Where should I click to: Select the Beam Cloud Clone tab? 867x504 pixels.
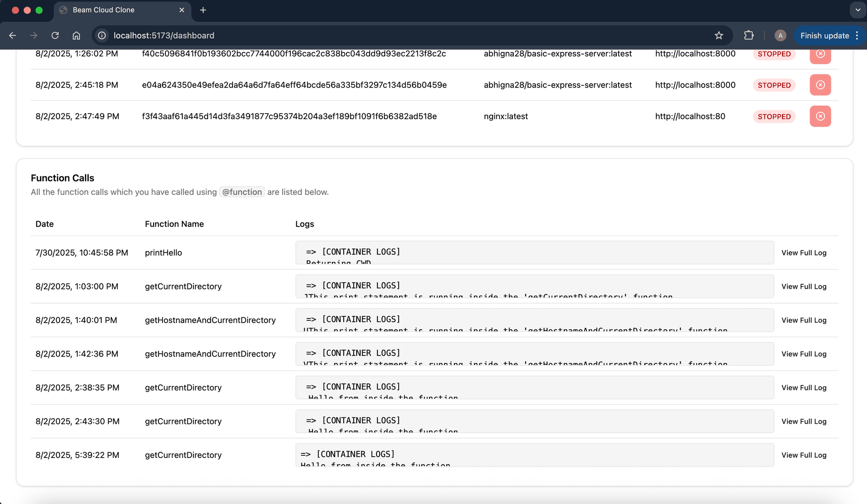[113, 9]
